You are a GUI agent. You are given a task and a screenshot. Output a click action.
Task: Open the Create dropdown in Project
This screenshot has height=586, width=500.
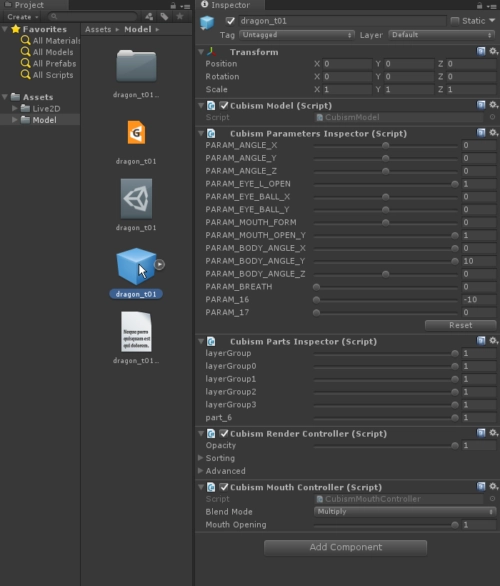coord(23,17)
